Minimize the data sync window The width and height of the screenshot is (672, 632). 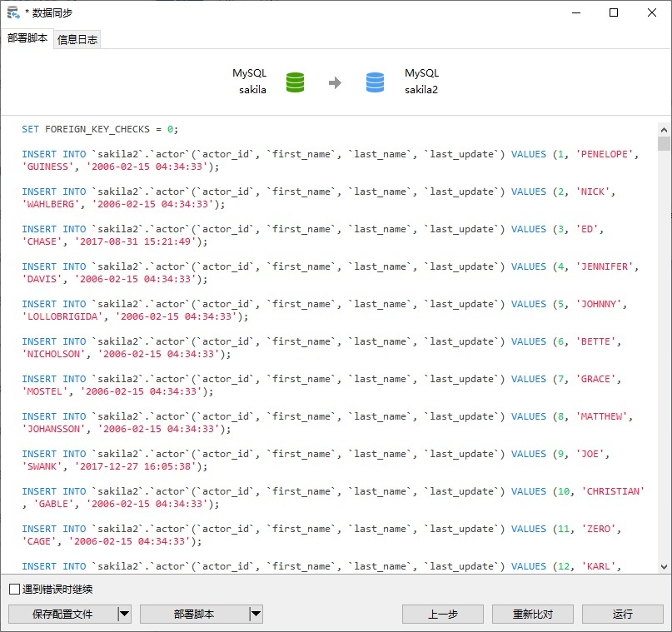pos(576,12)
